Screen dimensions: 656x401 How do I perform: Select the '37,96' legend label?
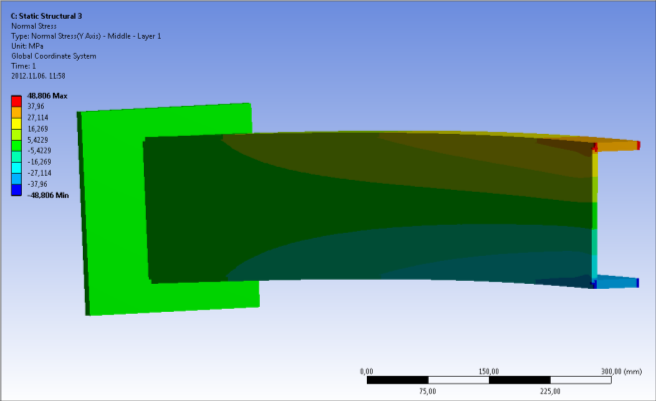point(36,106)
